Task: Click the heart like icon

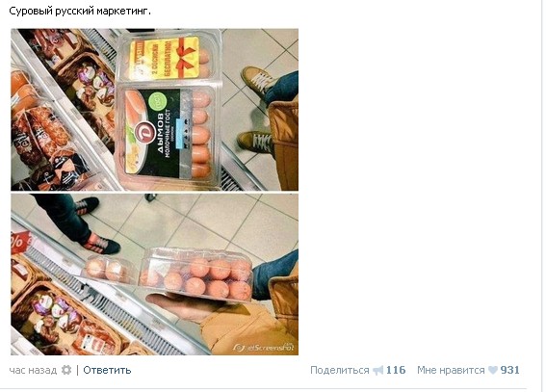Action: pos(493,370)
